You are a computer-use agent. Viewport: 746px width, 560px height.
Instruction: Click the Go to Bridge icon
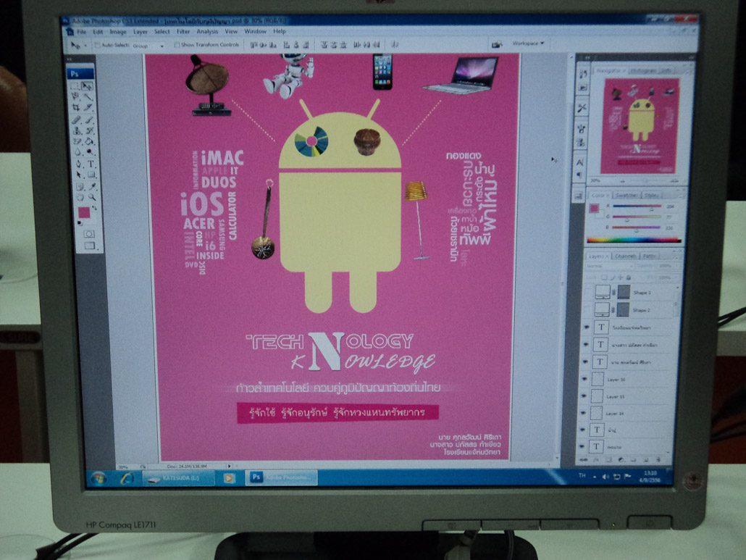click(x=497, y=44)
